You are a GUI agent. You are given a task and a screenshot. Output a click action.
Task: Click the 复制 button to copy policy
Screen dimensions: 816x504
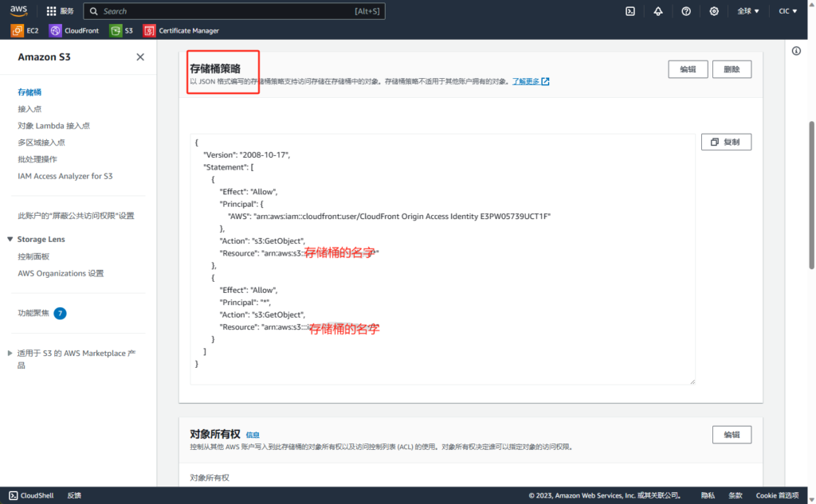(x=726, y=142)
